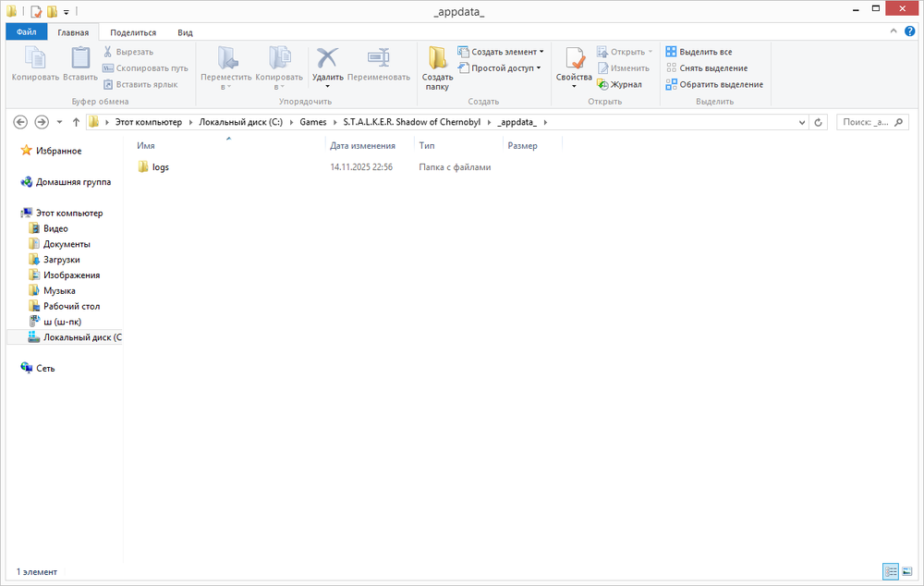Switch to the Вид ribbon tab
The image size is (924, 586).
[184, 31]
